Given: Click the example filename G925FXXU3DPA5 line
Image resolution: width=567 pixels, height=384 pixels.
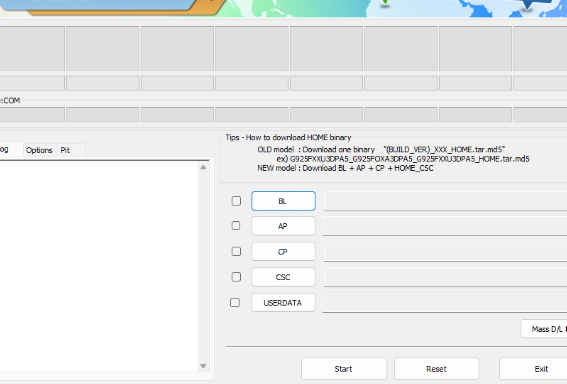Looking at the screenshot, I should pos(403,159).
